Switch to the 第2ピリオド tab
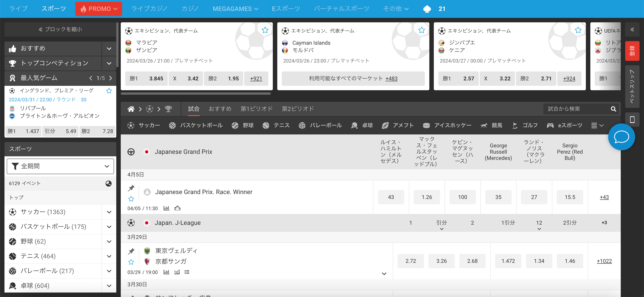 (x=298, y=109)
